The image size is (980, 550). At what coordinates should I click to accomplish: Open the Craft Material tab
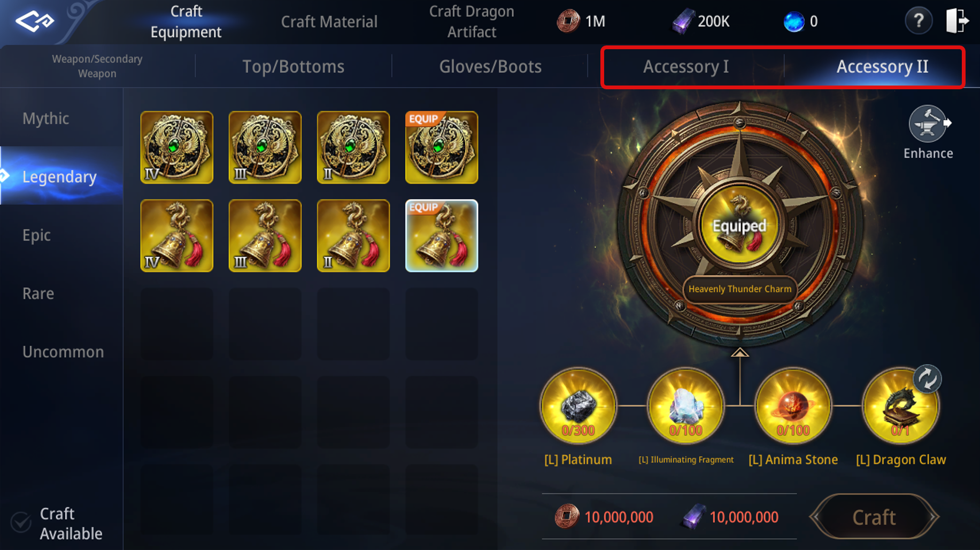(329, 21)
